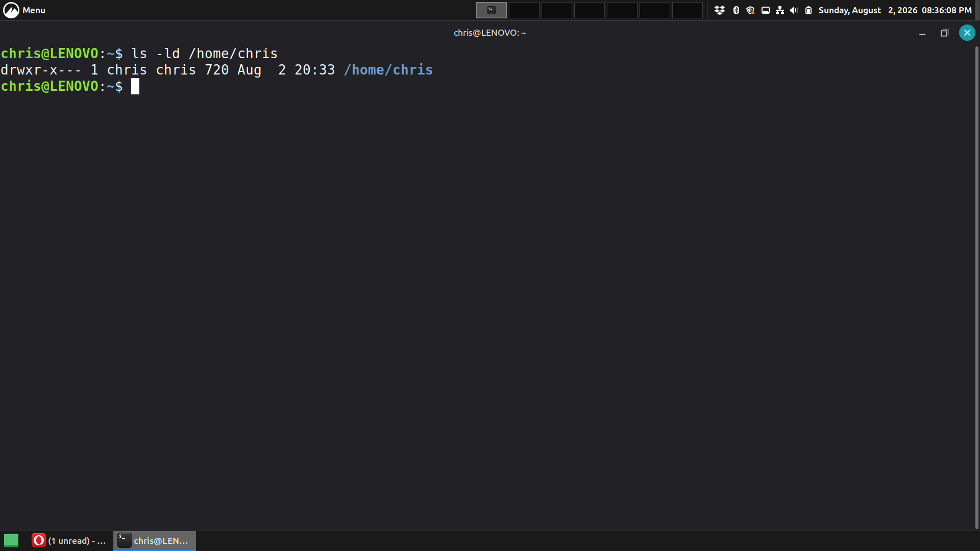Click the typed 'ls' command
This screenshot has height=551, width=980.
click(x=139, y=54)
